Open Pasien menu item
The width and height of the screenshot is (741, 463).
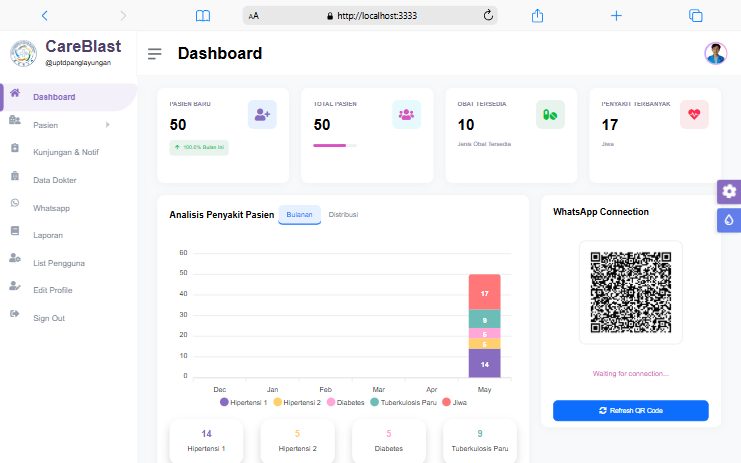pos(45,125)
